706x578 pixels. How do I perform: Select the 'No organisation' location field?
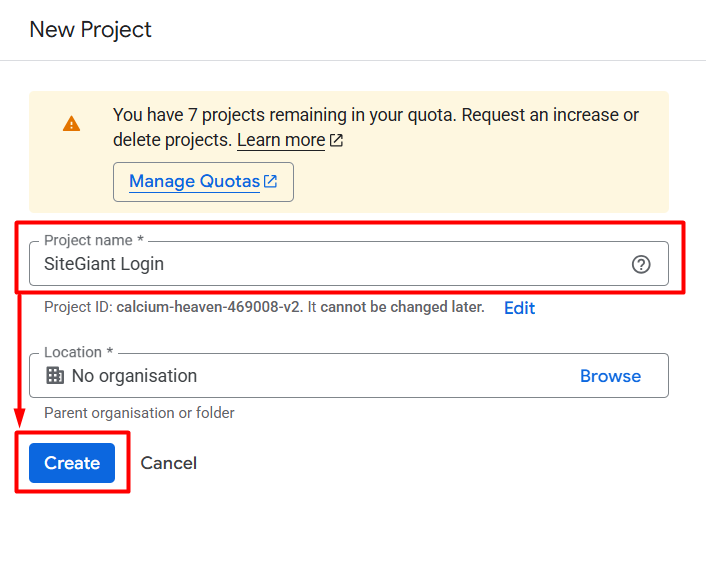click(349, 375)
